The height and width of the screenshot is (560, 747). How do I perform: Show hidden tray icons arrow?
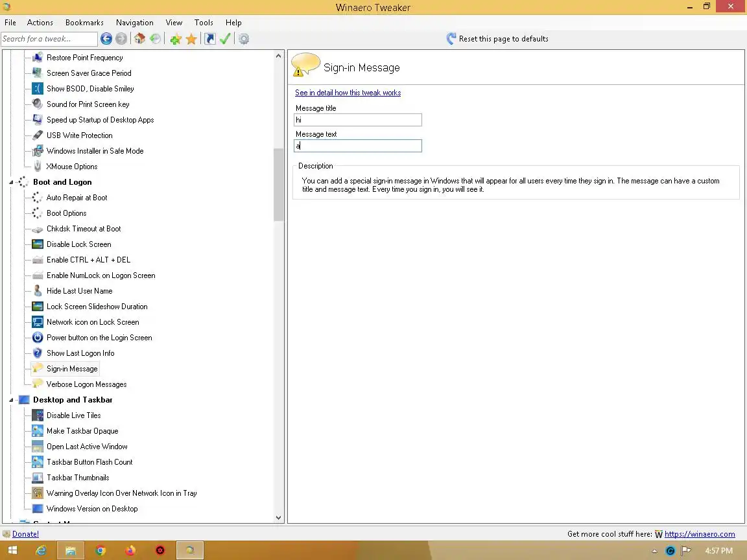pos(654,551)
